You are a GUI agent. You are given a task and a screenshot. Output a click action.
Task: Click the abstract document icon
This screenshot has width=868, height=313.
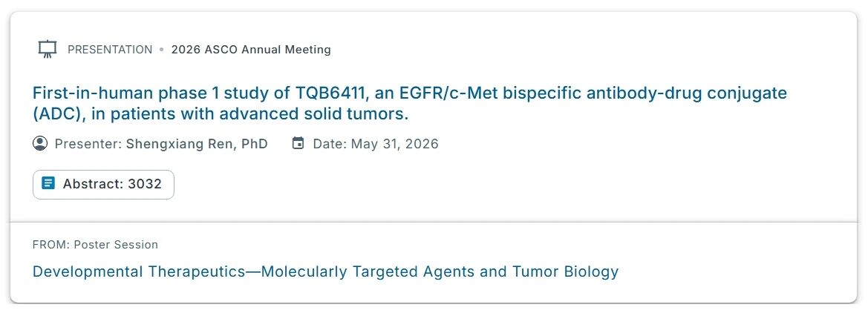coord(48,184)
